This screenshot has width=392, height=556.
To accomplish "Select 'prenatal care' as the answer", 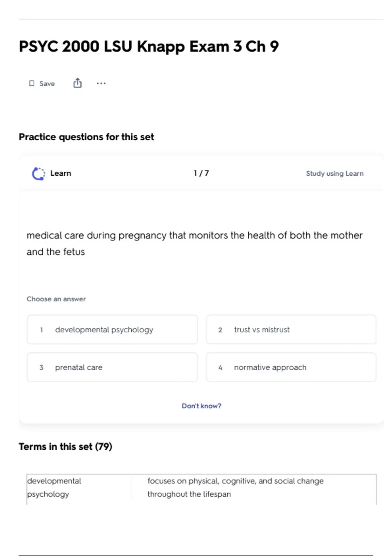I will (112, 367).
